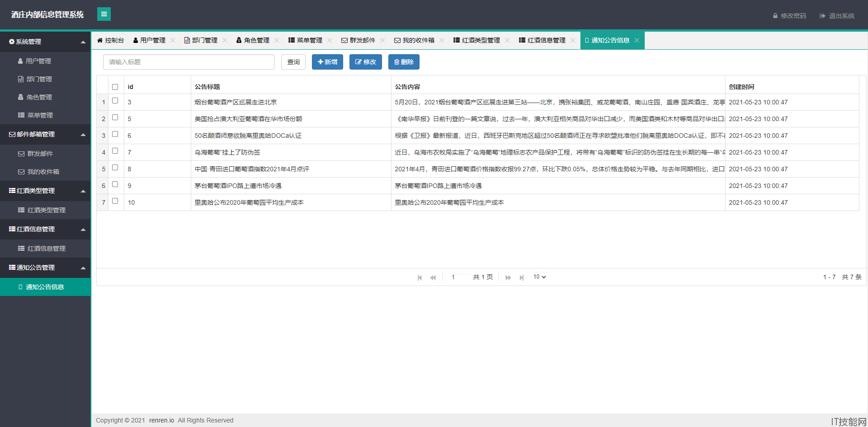
Task: Click the envelope icon of sidebar 群发邮件
Action: click(x=21, y=154)
